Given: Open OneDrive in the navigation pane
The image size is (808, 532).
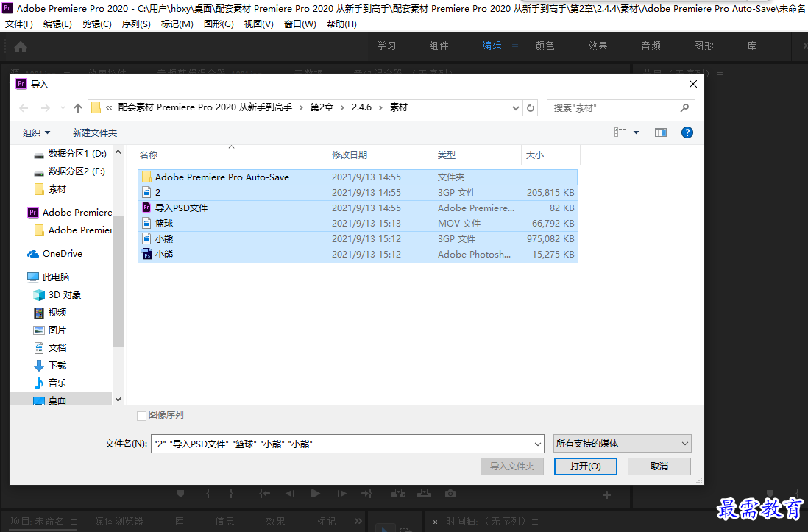Looking at the screenshot, I should [x=55, y=254].
